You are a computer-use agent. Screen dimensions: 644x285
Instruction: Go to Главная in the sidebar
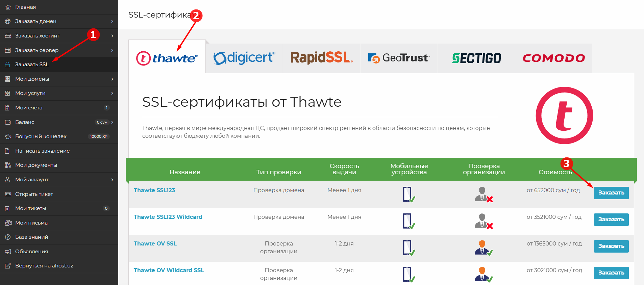pyautogui.click(x=59, y=7)
